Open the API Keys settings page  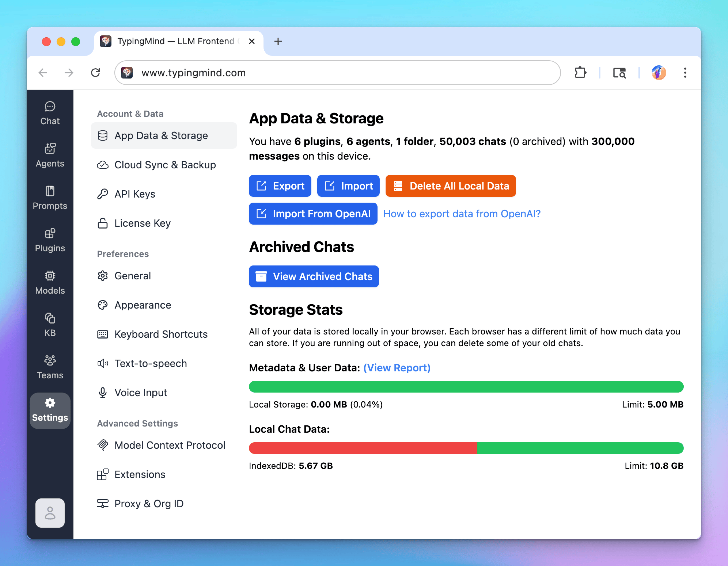click(135, 194)
